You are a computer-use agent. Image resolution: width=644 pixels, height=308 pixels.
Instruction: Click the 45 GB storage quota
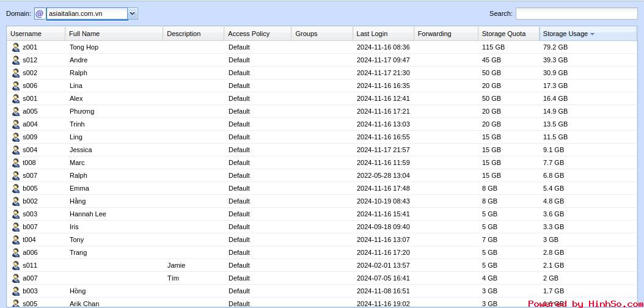click(492, 60)
